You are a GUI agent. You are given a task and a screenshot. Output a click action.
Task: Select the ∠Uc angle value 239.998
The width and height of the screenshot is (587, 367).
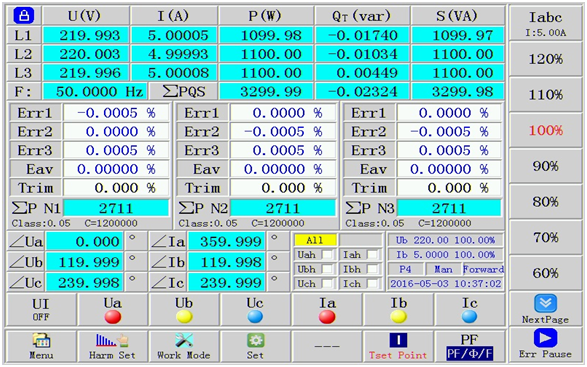point(85,282)
